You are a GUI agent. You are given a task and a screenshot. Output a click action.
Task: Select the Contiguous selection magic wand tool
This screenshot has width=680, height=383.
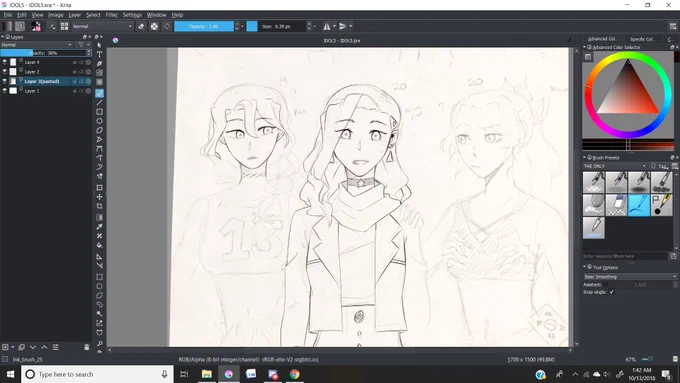[99, 314]
